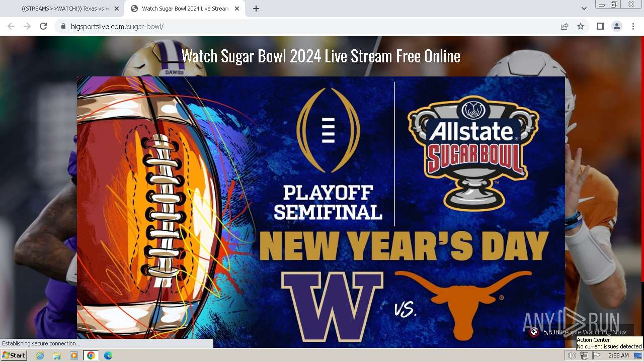Open the volume speaker tray icon

tap(572, 355)
